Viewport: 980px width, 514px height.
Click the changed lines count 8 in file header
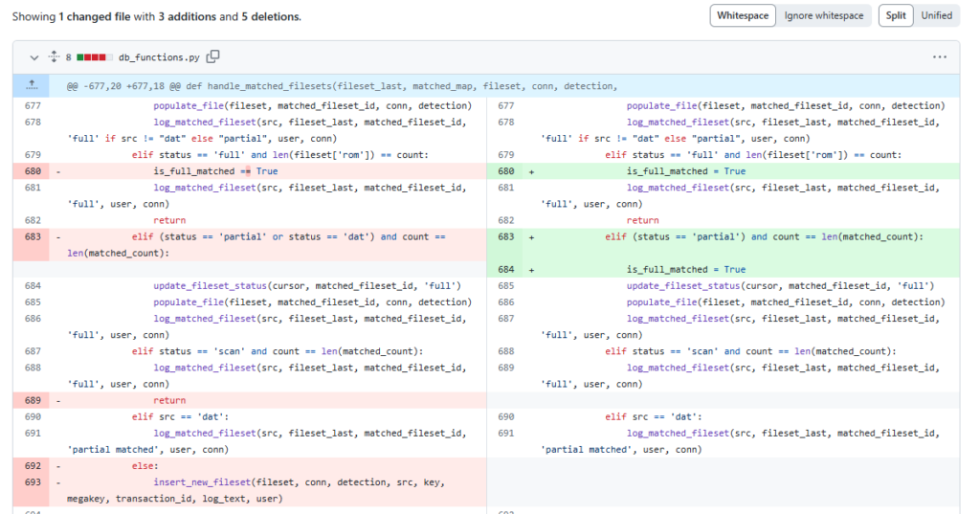click(69, 57)
